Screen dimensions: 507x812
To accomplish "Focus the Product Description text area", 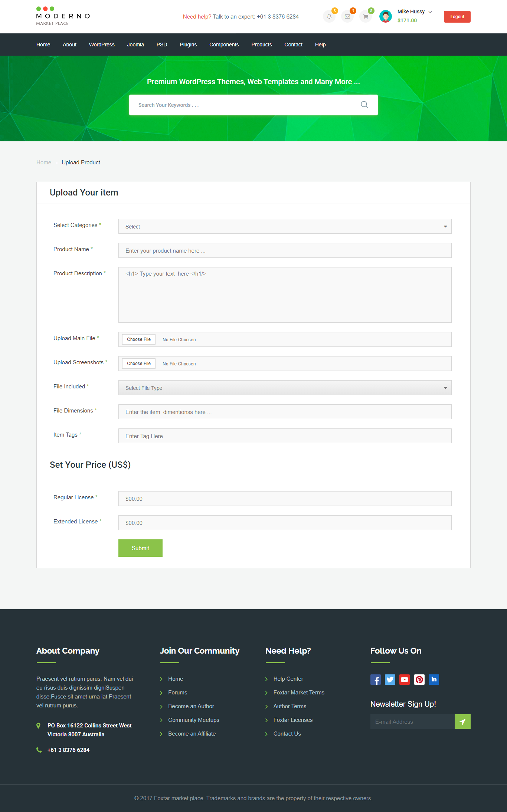I will coord(285,295).
